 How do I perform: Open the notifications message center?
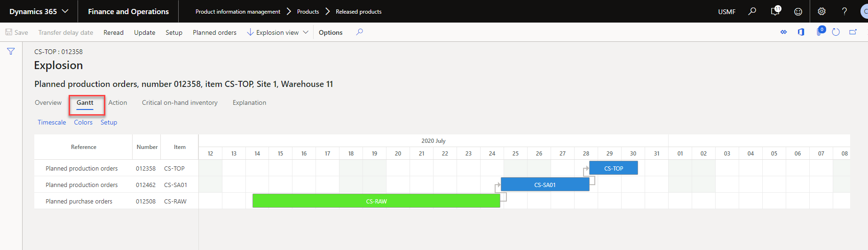click(x=775, y=11)
